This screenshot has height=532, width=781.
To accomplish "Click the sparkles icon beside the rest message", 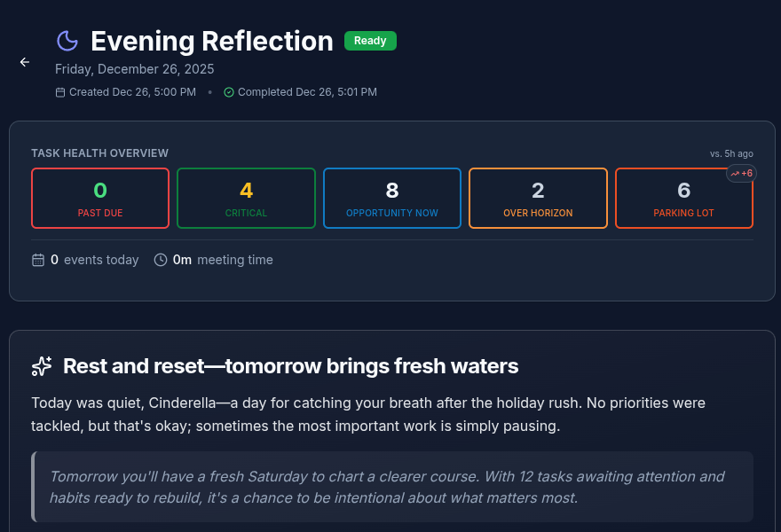I will coord(42,365).
